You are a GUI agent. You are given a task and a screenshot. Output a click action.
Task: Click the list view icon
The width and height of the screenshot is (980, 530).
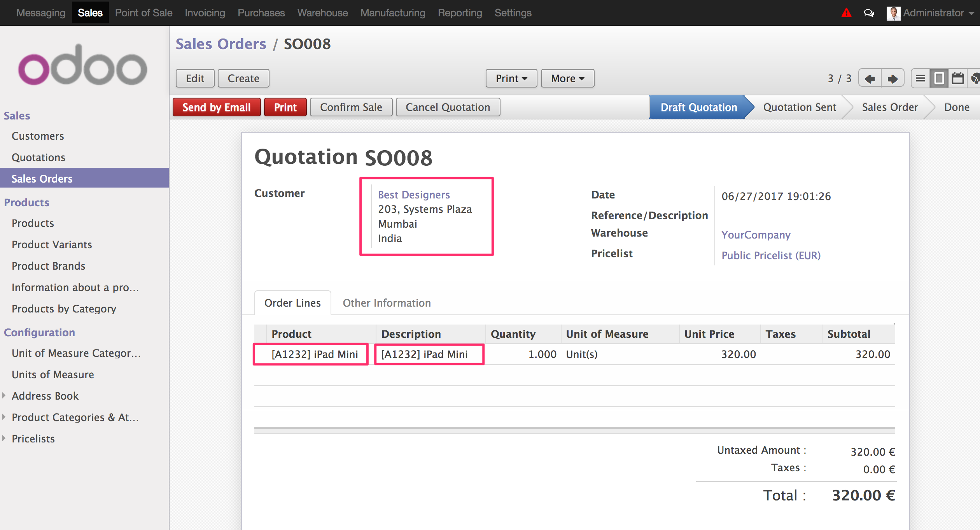click(919, 78)
